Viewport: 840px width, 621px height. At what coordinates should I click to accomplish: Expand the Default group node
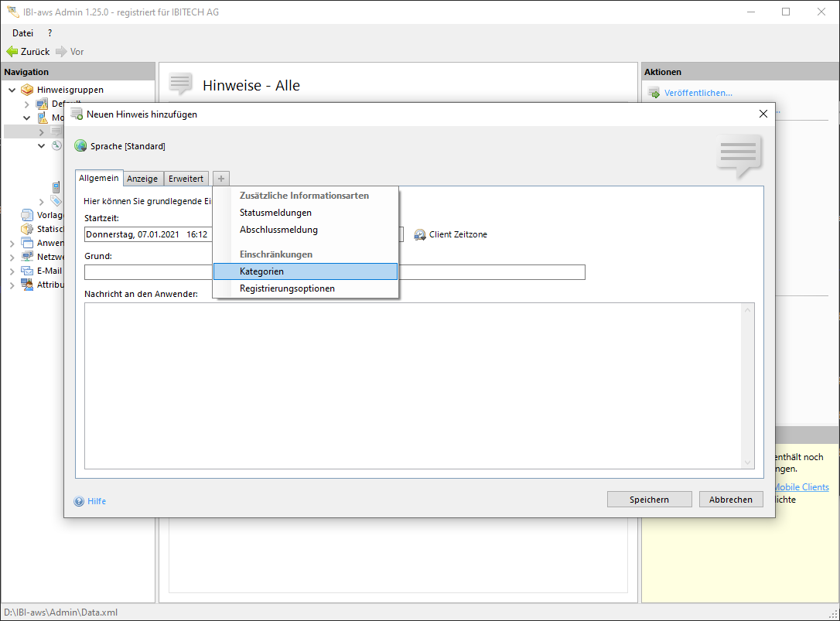pos(27,104)
